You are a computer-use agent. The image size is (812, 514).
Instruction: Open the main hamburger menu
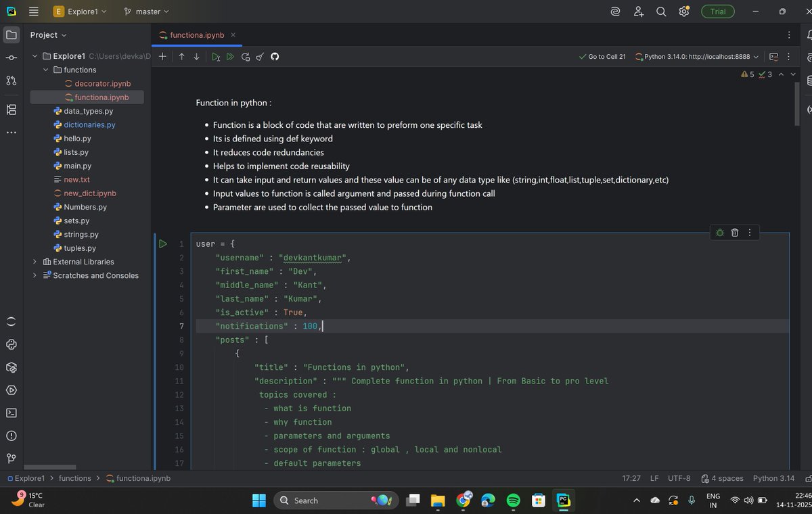point(32,11)
